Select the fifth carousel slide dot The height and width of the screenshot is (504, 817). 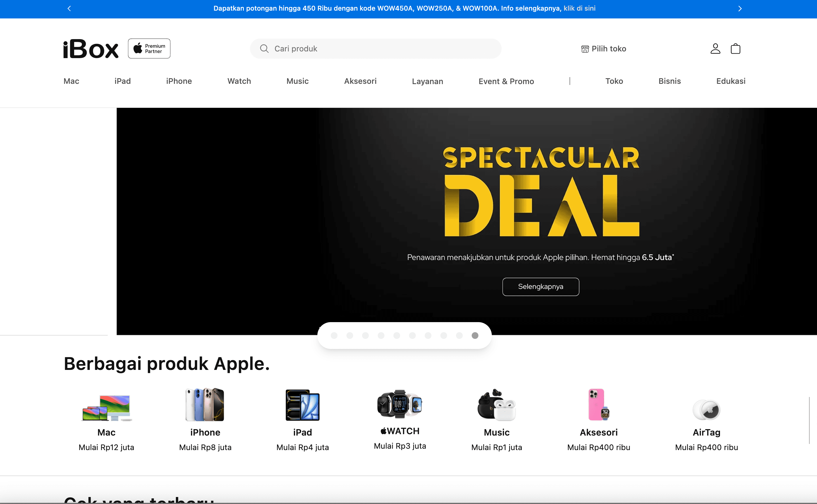tap(397, 336)
